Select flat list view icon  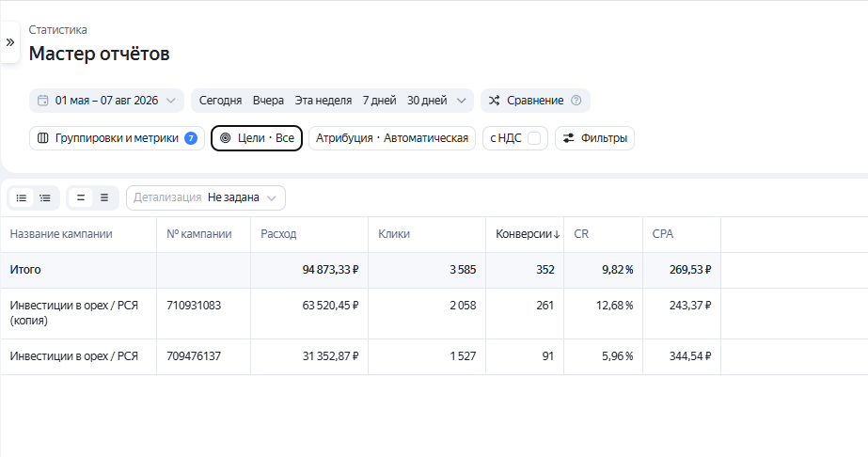point(22,198)
